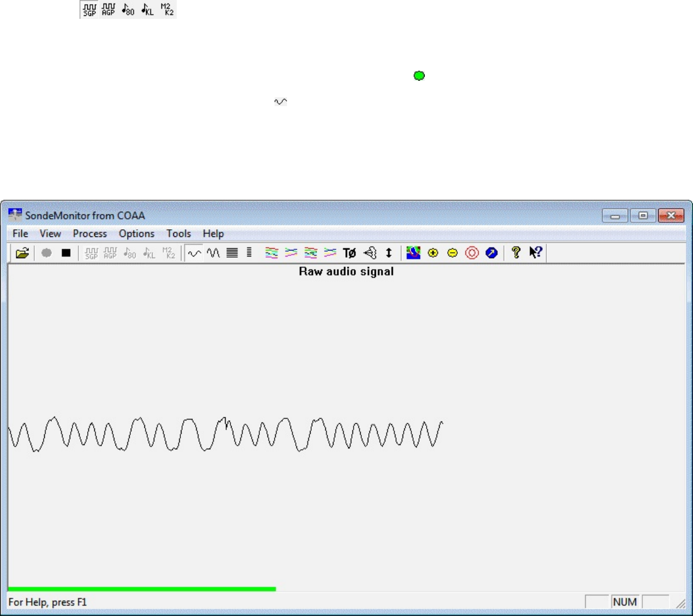Viewport: 693px width, 616px height.
Task: Close the SondeMonitor window
Action: click(x=671, y=216)
